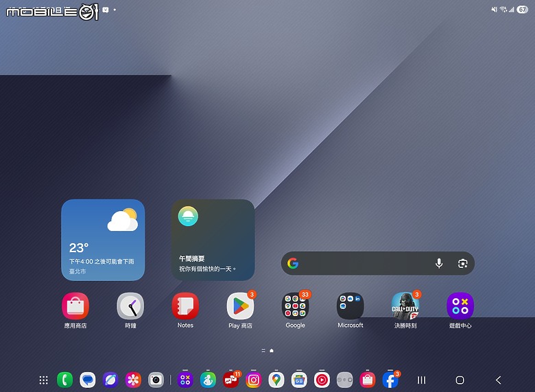The height and width of the screenshot is (392, 535).
Task: Open the red app with 11 badge
Action: pos(231,380)
